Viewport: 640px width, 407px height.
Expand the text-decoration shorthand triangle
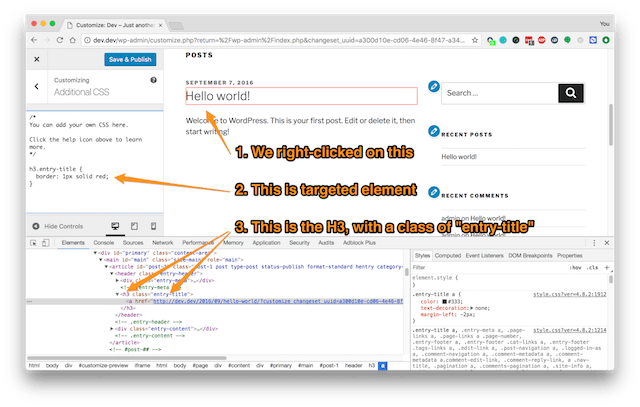(x=472, y=308)
